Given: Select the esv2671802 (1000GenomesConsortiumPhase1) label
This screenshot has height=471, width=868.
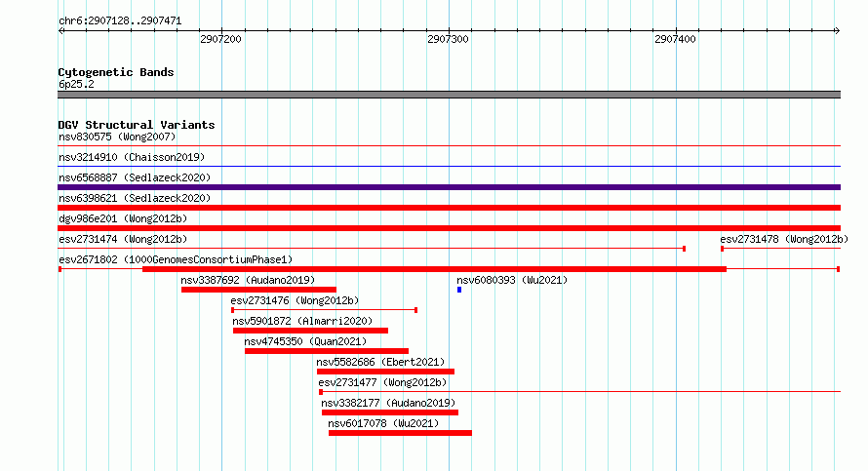Looking at the screenshot, I should pos(176,259).
